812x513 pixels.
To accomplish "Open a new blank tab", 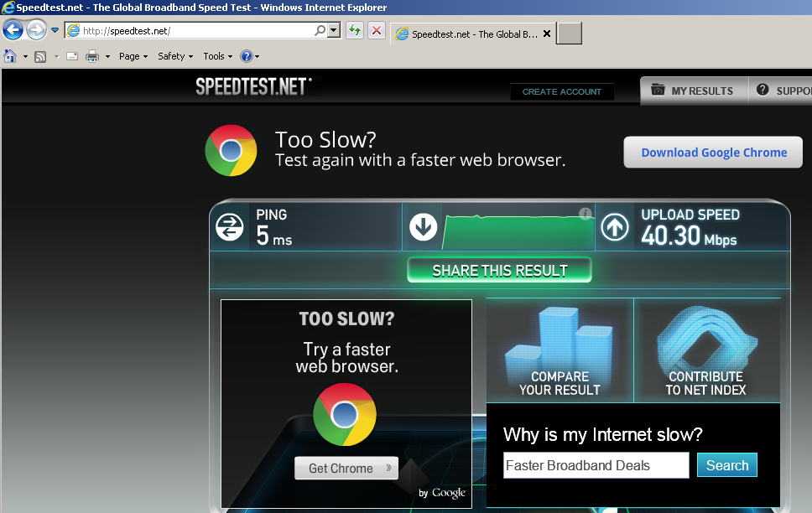I will point(569,34).
